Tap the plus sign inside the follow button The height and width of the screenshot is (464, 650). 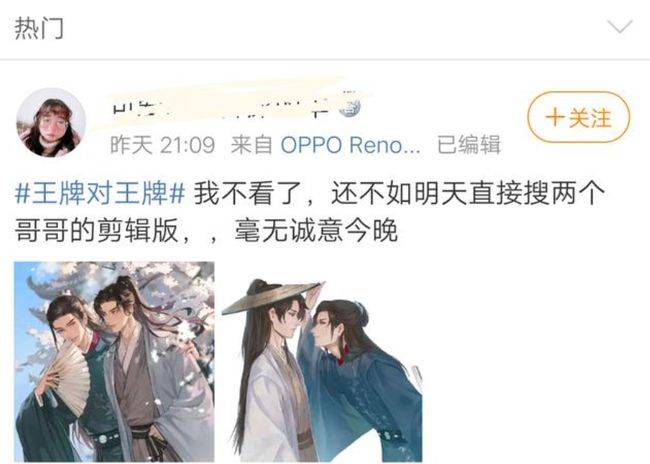(555, 117)
